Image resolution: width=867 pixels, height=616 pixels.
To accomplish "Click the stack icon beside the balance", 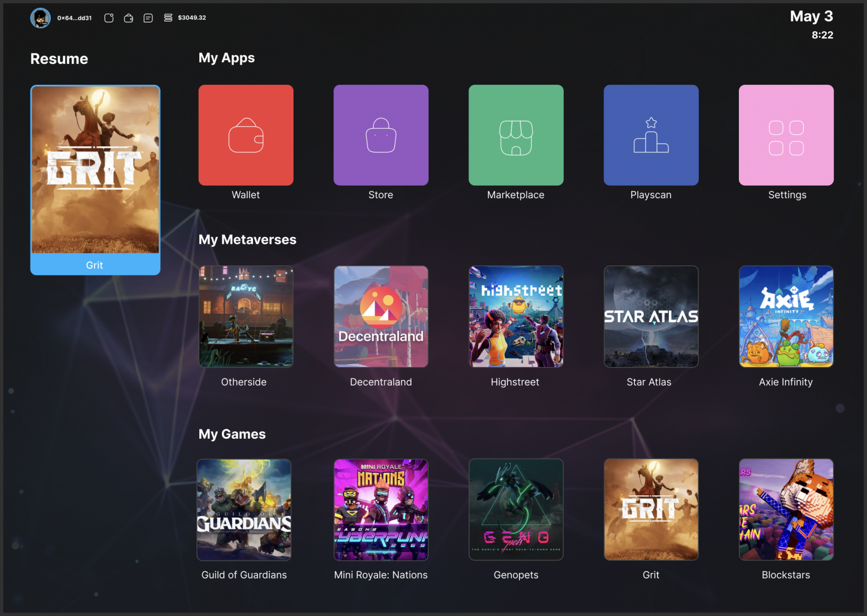I will click(x=168, y=18).
